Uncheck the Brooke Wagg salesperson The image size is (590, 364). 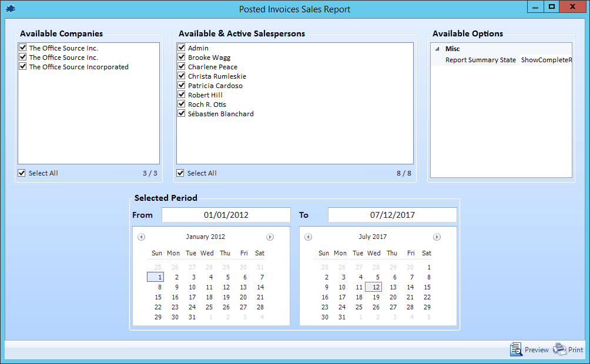pos(182,58)
